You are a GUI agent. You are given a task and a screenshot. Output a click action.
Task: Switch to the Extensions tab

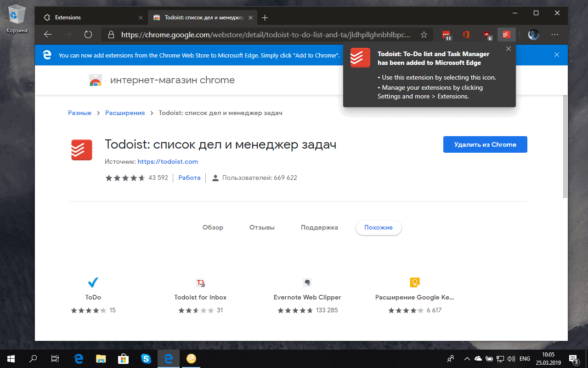(93, 17)
